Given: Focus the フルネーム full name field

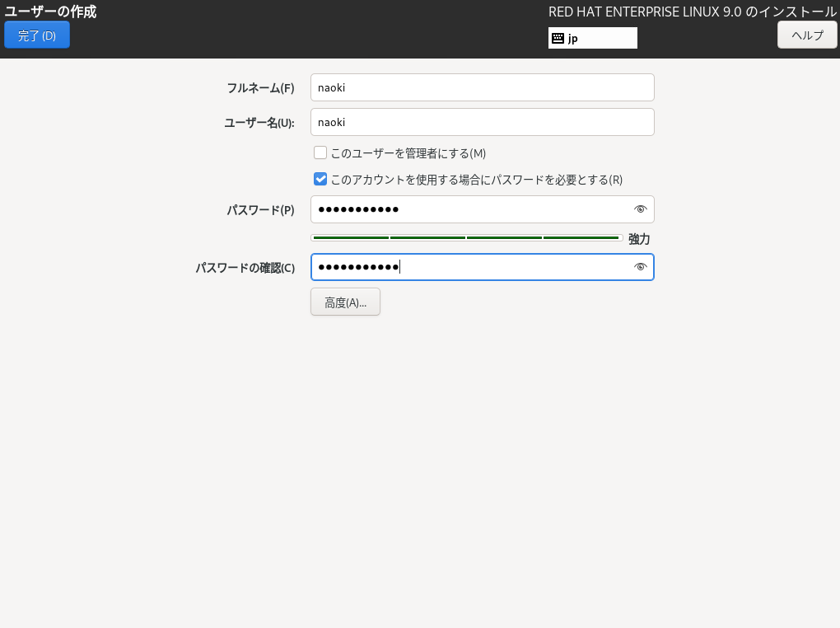Looking at the screenshot, I should pyautogui.click(x=482, y=87).
